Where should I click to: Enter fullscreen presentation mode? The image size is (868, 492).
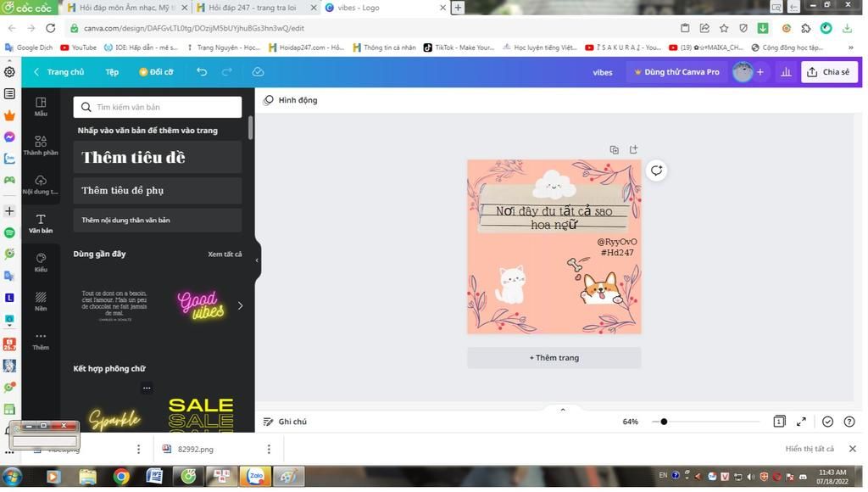tap(801, 422)
